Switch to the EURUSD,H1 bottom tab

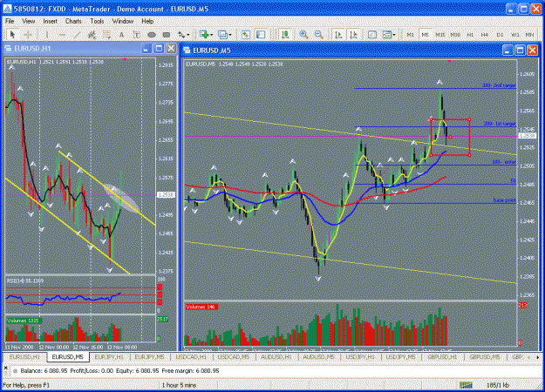pos(24,357)
